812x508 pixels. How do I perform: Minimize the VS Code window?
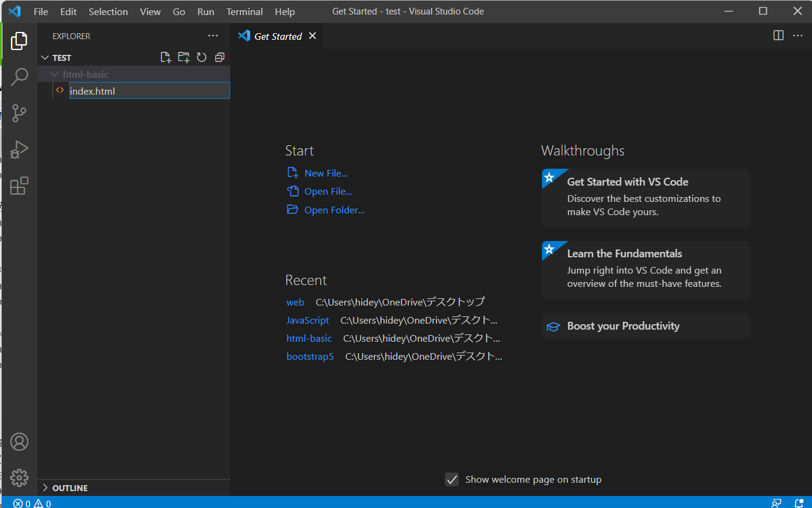pyautogui.click(x=728, y=11)
